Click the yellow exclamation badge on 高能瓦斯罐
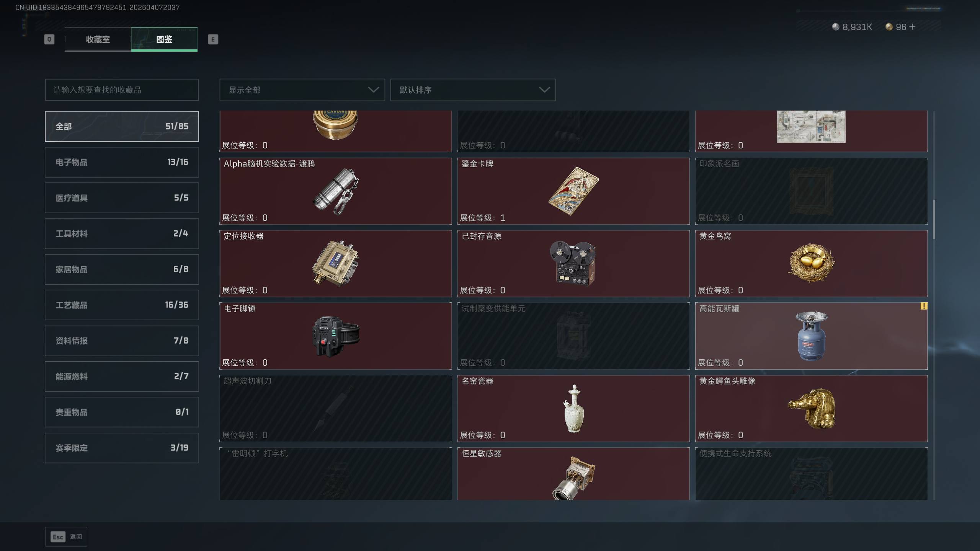Image resolution: width=980 pixels, height=551 pixels. (924, 306)
